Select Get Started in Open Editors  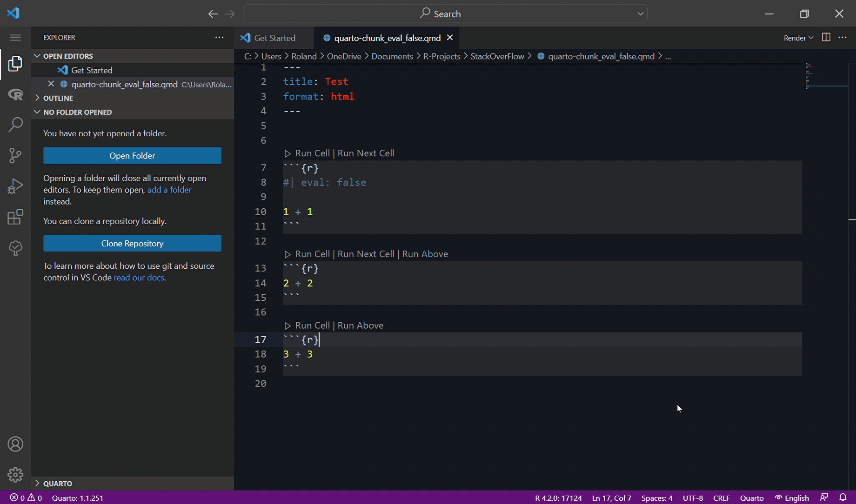tap(132, 70)
